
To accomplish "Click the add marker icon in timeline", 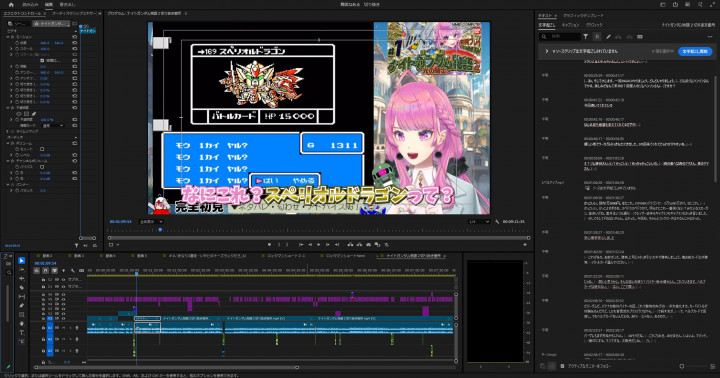I will pyautogui.click(x=63, y=271).
